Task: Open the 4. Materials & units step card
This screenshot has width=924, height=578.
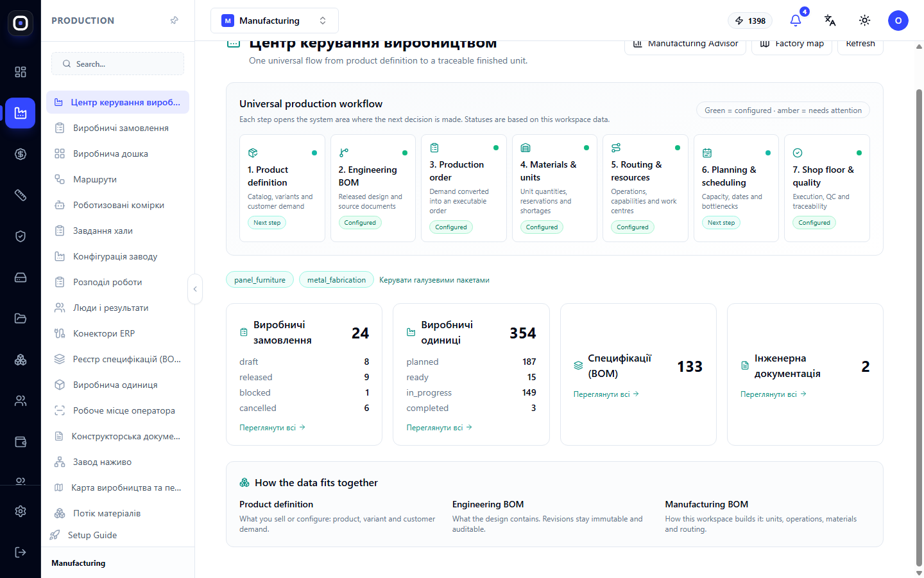Action: (554, 188)
